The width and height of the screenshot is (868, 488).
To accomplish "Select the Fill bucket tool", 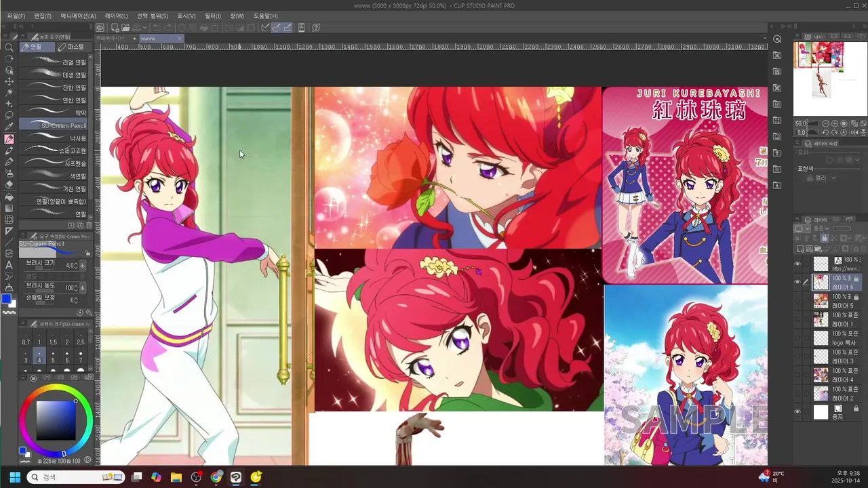I will pos(9,197).
